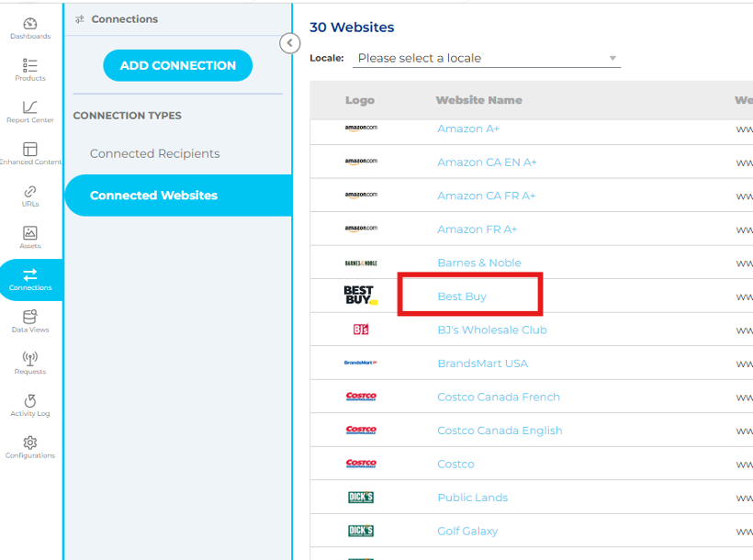Click the Dick's logo in Golf Galaxy row
This screenshot has width=753, height=560.
361,531
